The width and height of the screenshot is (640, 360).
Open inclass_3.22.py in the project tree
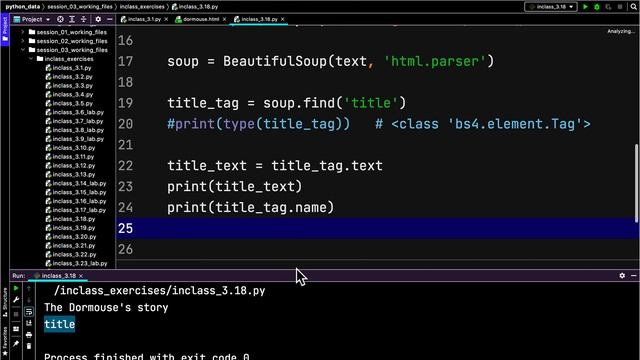pyautogui.click(x=71, y=254)
